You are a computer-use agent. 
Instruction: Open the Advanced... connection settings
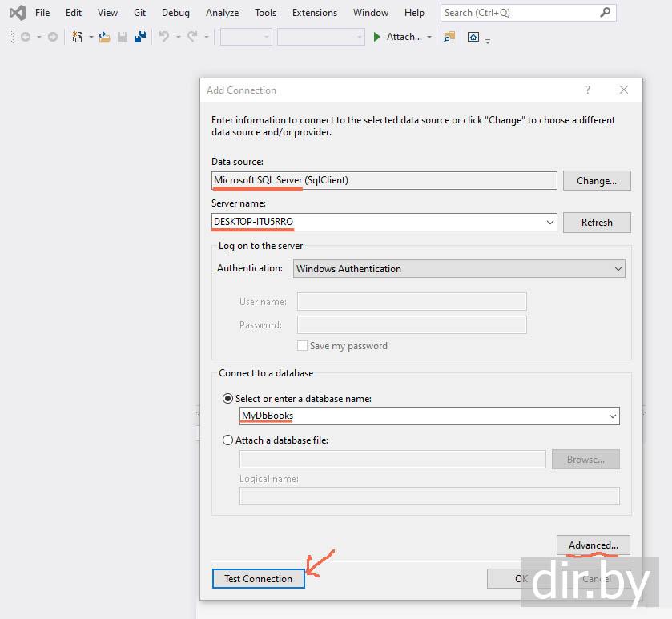tap(593, 545)
